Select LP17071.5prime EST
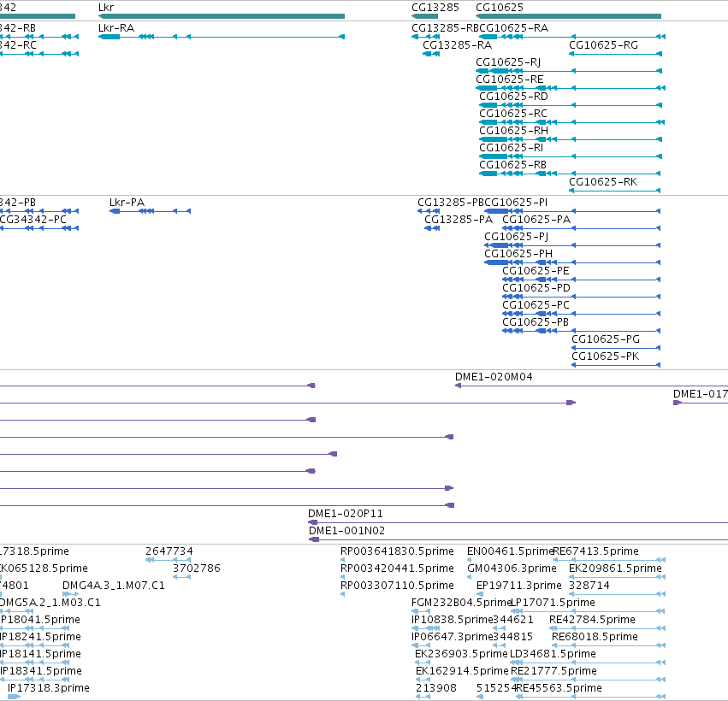The image size is (728, 701). pyautogui.click(x=588, y=611)
